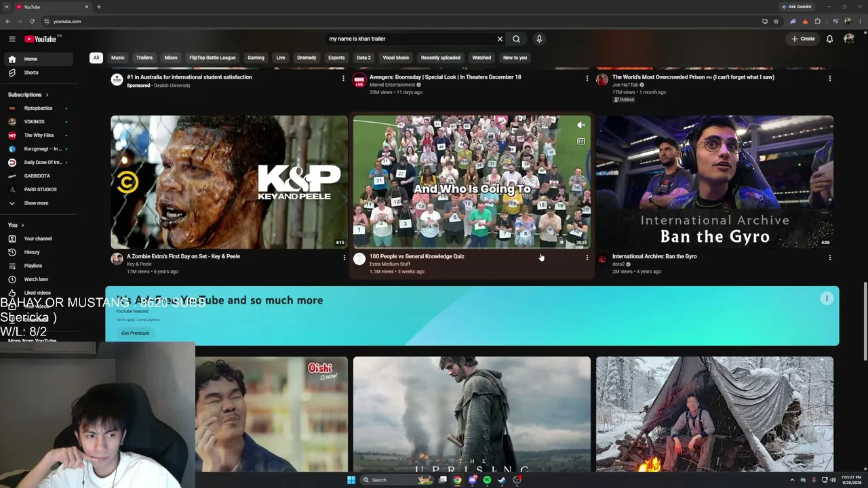Viewport: 868px width, 488px height.
Task: Open the fliptopbattles subscription
Action: coord(39,108)
